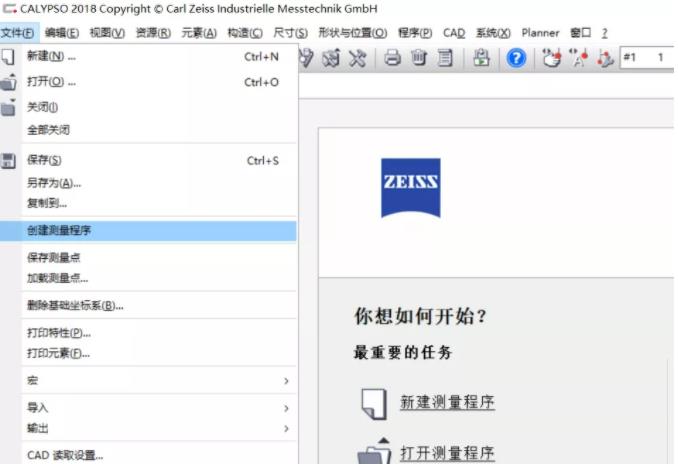The height and width of the screenshot is (464, 678).
Task: Click the 新建测量程序 link
Action: tap(447, 402)
